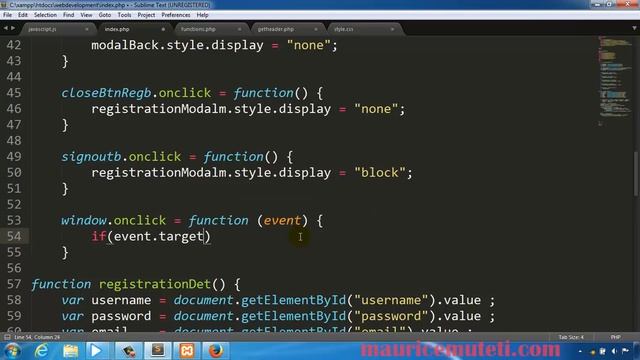Click line number 57 in the gutter
Image resolution: width=640 pixels, height=360 pixels.
(x=14, y=284)
